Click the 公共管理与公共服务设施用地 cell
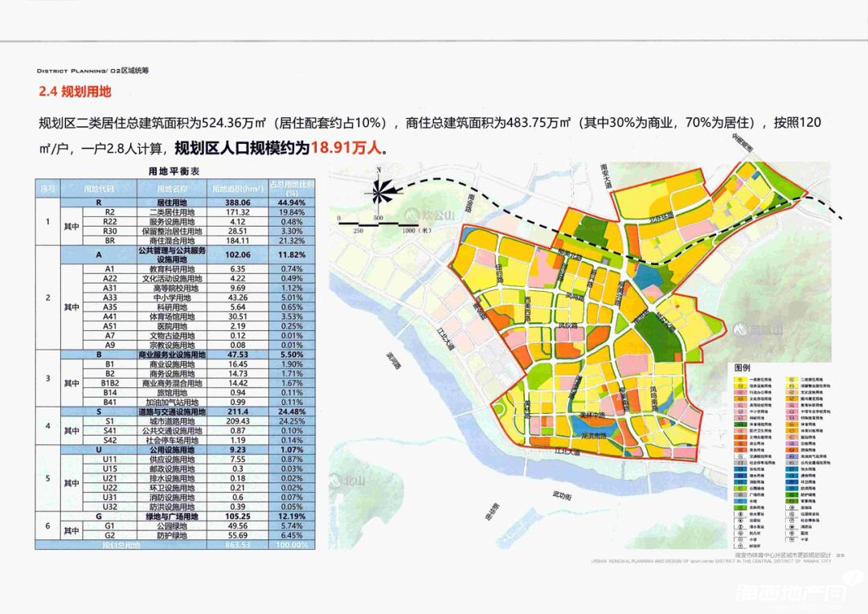 point(172,255)
